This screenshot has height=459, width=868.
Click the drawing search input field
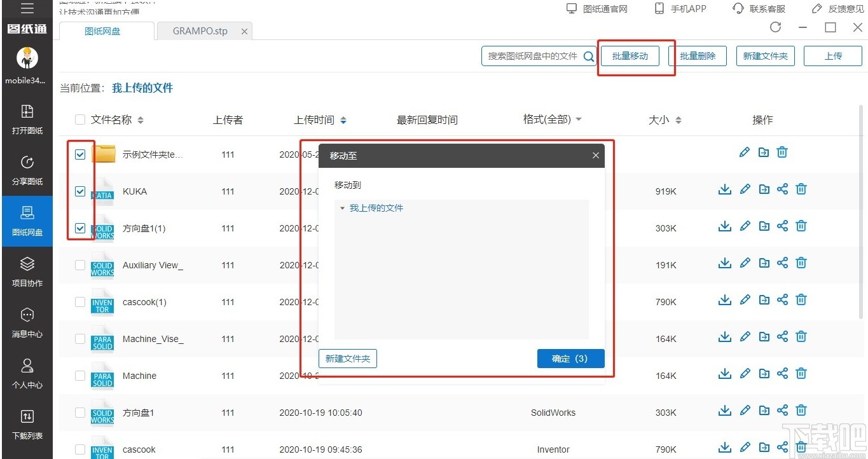tap(534, 55)
